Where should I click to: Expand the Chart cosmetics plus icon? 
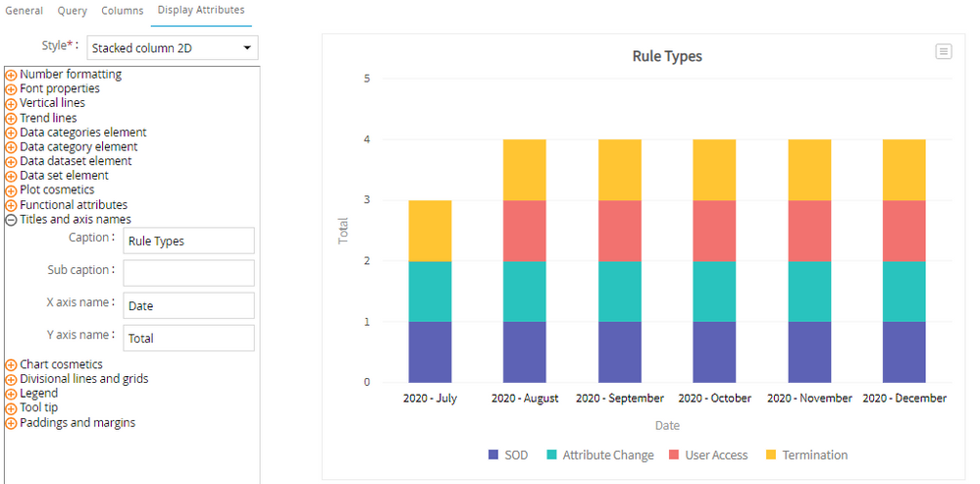[x=12, y=365]
